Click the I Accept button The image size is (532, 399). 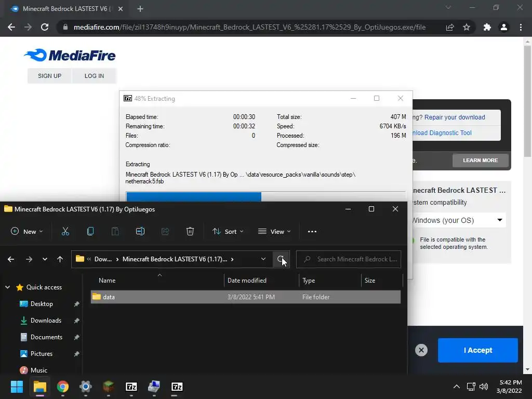coord(478,350)
